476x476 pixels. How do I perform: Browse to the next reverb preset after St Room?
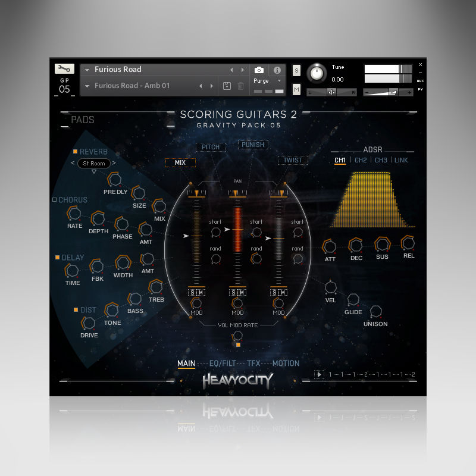113,163
